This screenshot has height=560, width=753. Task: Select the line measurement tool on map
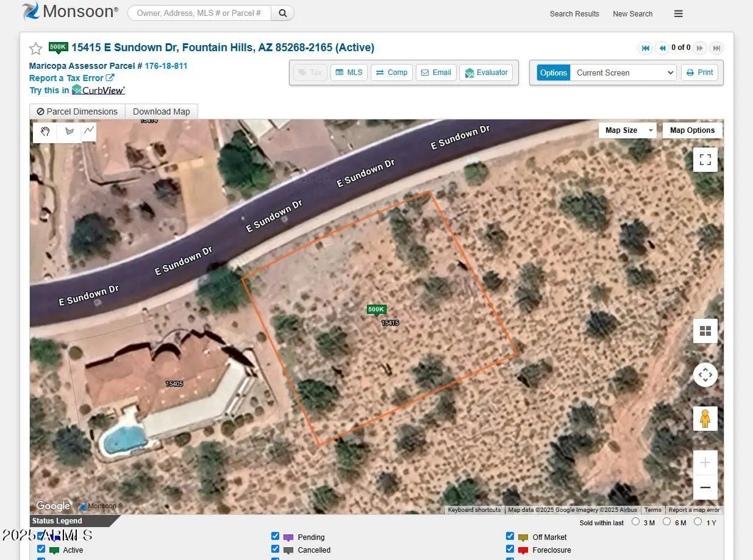pos(89,130)
